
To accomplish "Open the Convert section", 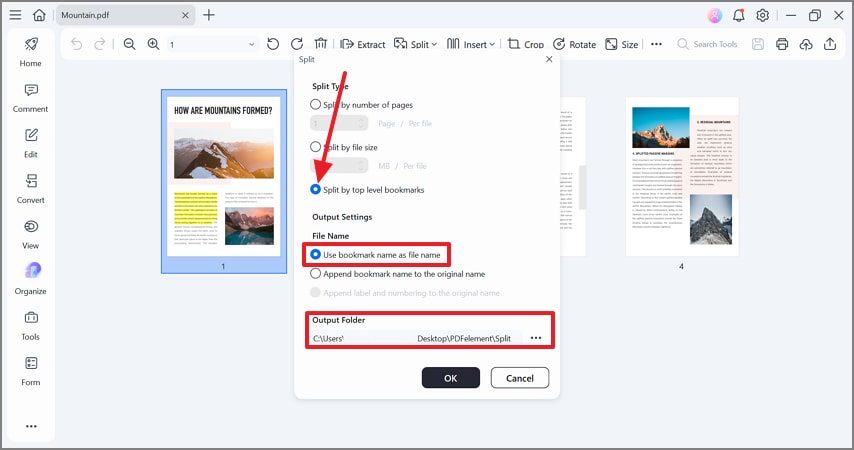I will click(30, 189).
